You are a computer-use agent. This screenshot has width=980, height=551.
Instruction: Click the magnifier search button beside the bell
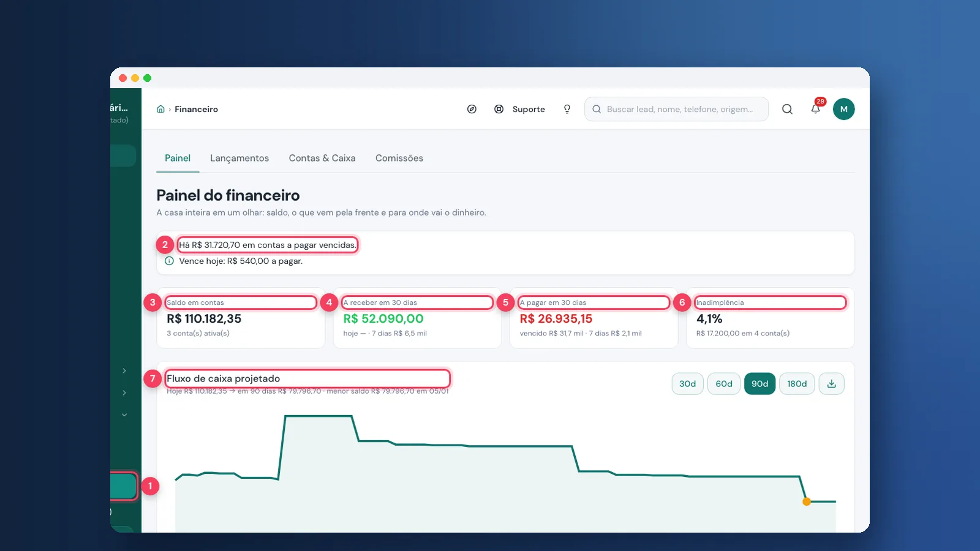(788, 109)
